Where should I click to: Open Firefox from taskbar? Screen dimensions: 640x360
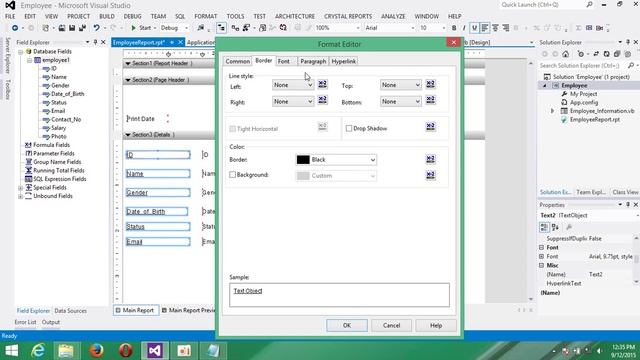pos(96,351)
